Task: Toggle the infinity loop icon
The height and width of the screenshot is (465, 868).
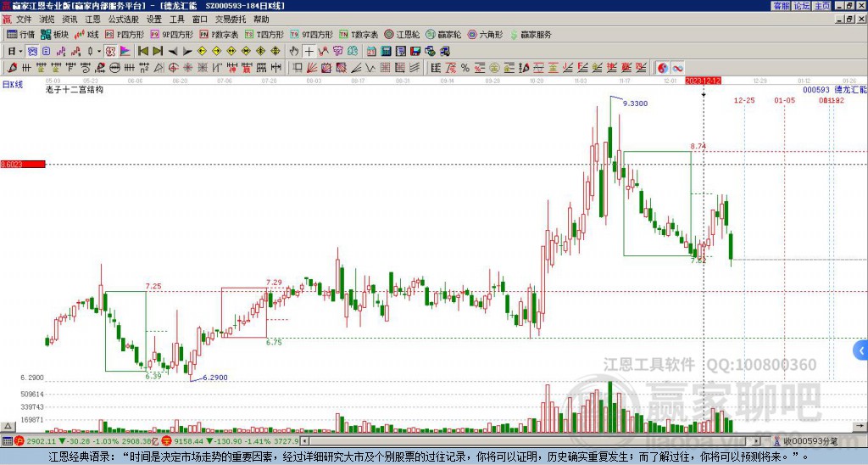Action: point(677,68)
